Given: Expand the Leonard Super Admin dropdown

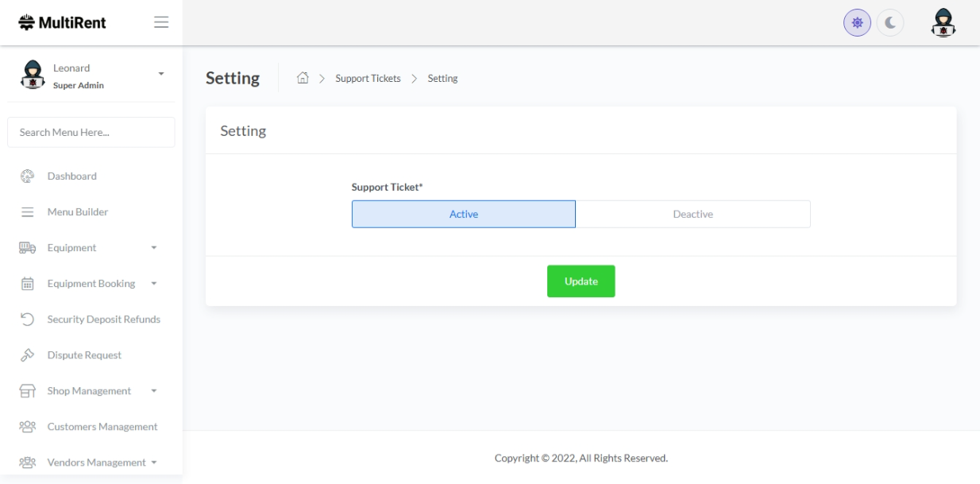Looking at the screenshot, I should point(161,74).
